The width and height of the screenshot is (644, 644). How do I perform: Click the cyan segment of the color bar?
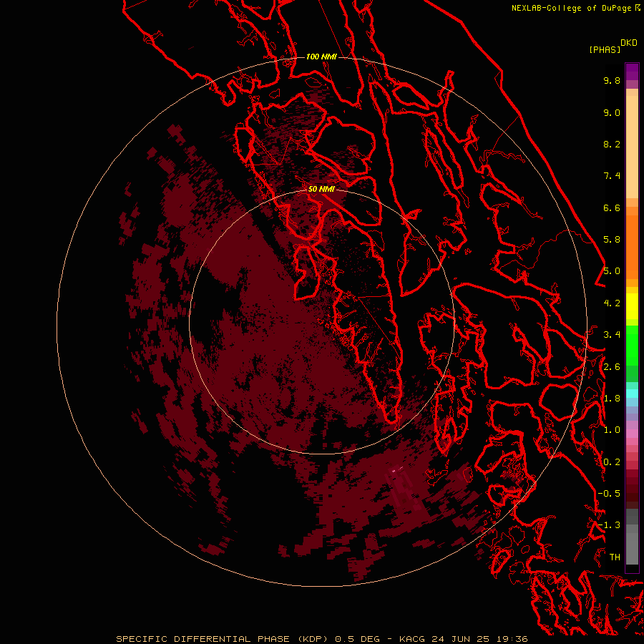tap(632, 393)
